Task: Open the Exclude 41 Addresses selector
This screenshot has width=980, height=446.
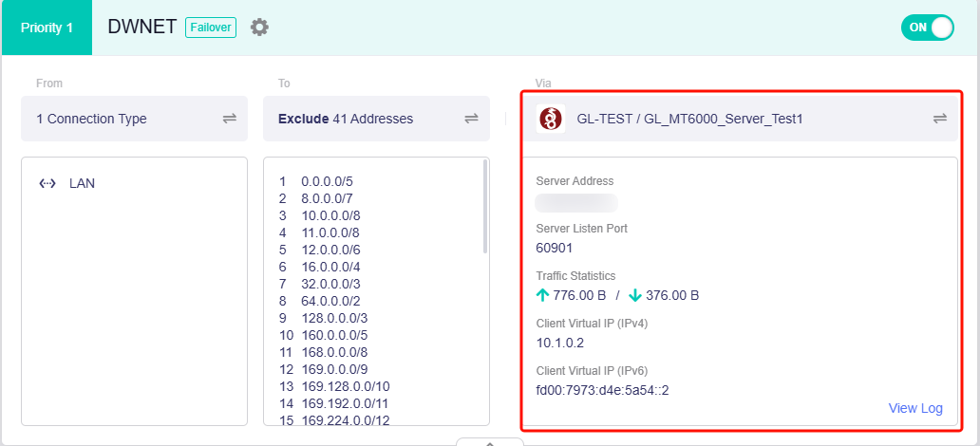Action: (361, 119)
